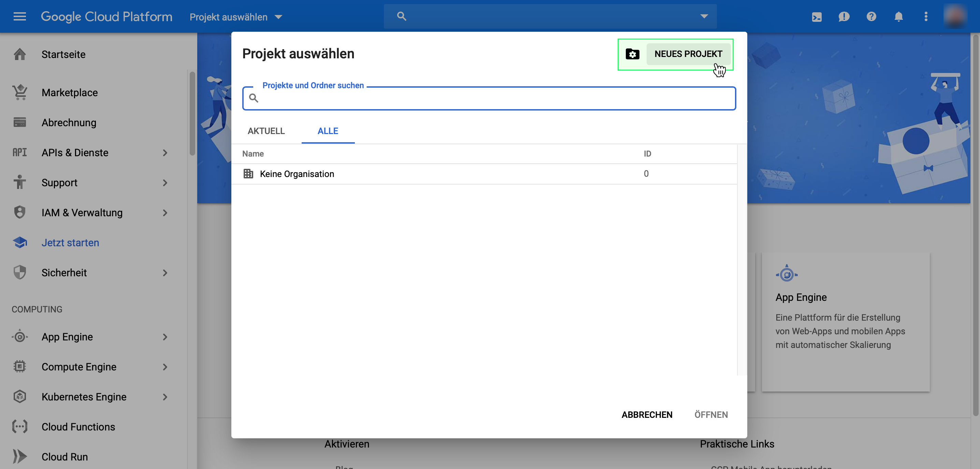Switch to the ALLE tab
980x469 pixels.
[x=328, y=131]
